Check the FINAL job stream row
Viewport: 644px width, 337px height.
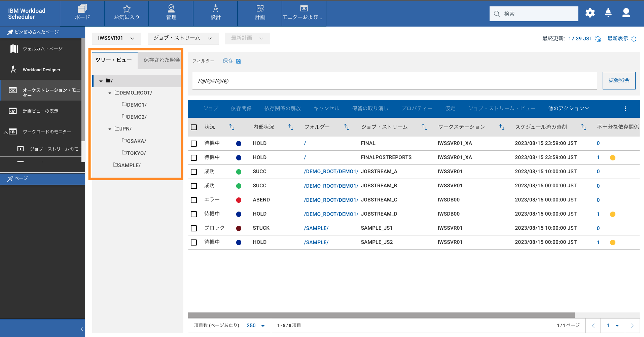click(x=194, y=144)
